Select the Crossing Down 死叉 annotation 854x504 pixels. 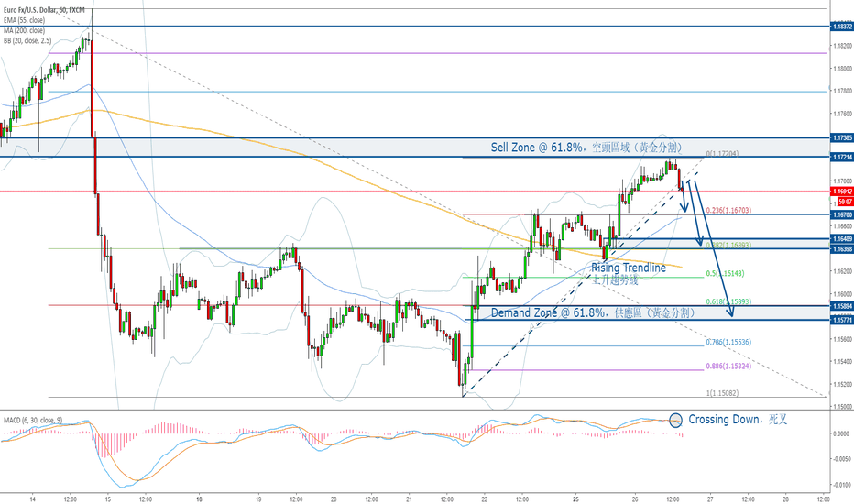[738, 420]
